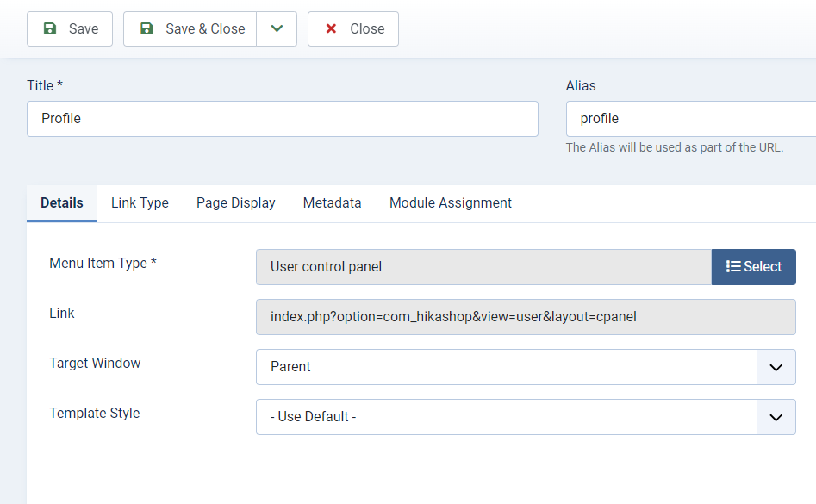Click the Details tab

tap(62, 203)
